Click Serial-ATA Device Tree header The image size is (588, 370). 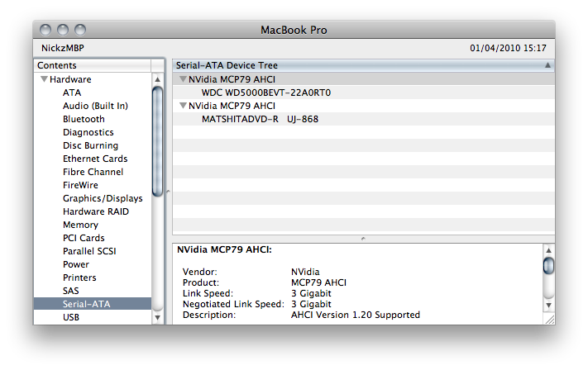[363, 65]
